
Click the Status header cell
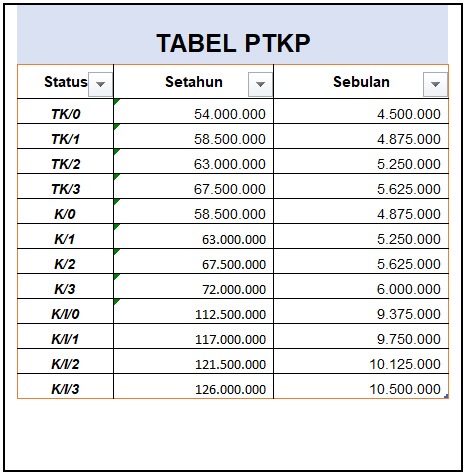65,82
